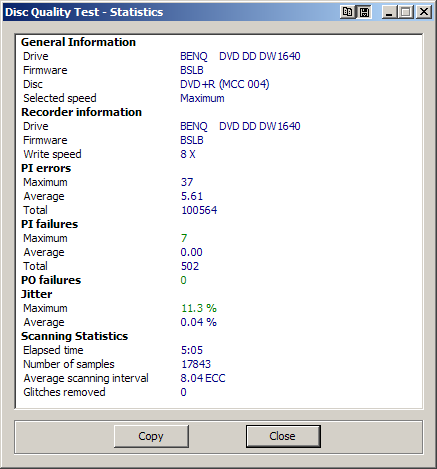Click the Jitter heading
The image size is (437, 469).
pos(37,294)
